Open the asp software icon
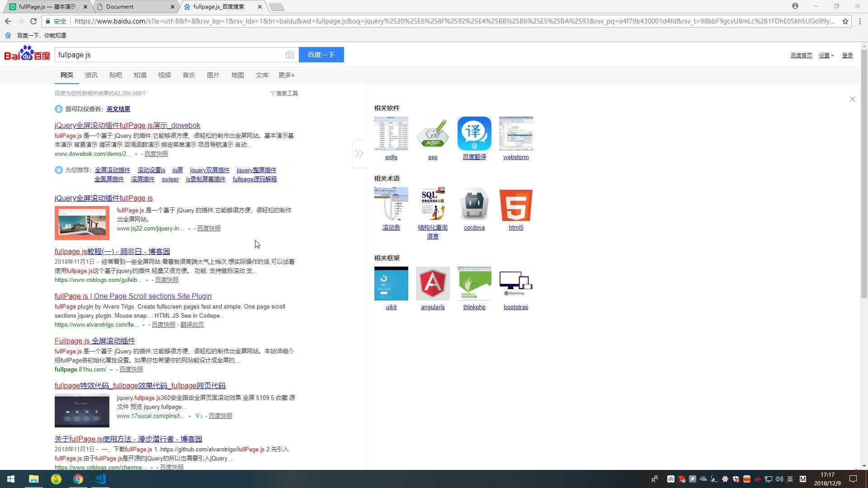Image resolution: width=868 pixels, height=488 pixels. coord(433,133)
